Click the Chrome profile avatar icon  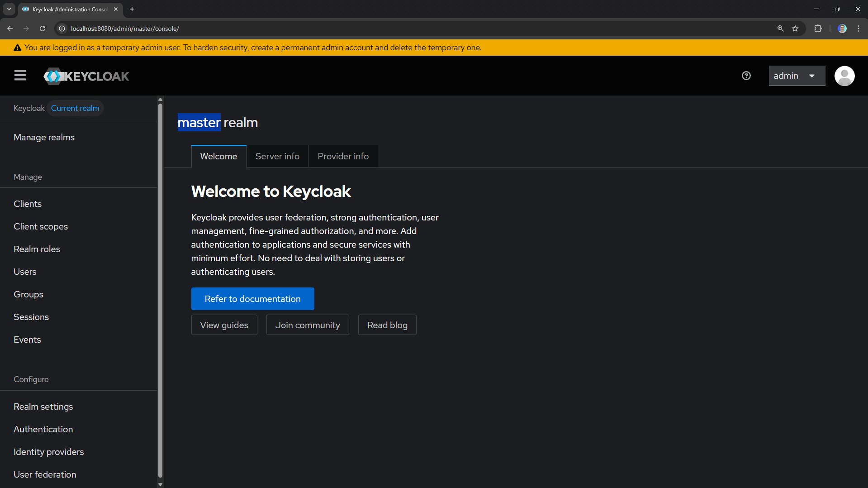842,28
